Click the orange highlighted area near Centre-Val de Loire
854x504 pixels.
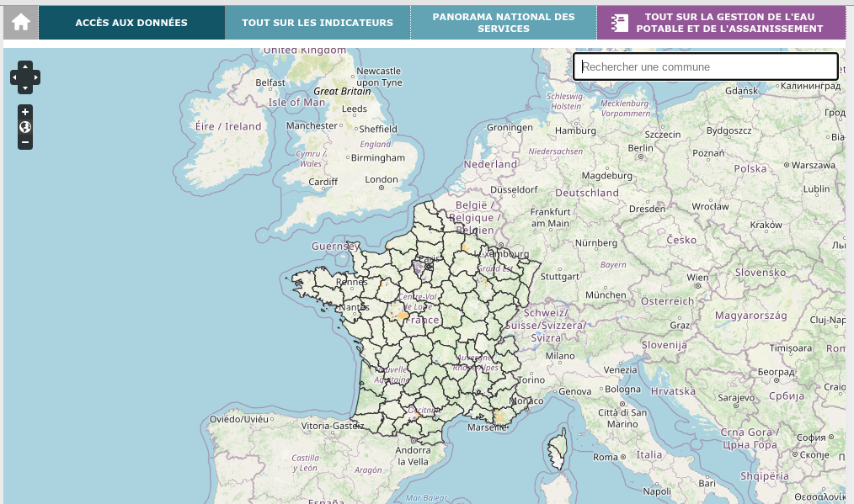click(x=399, y=316)
